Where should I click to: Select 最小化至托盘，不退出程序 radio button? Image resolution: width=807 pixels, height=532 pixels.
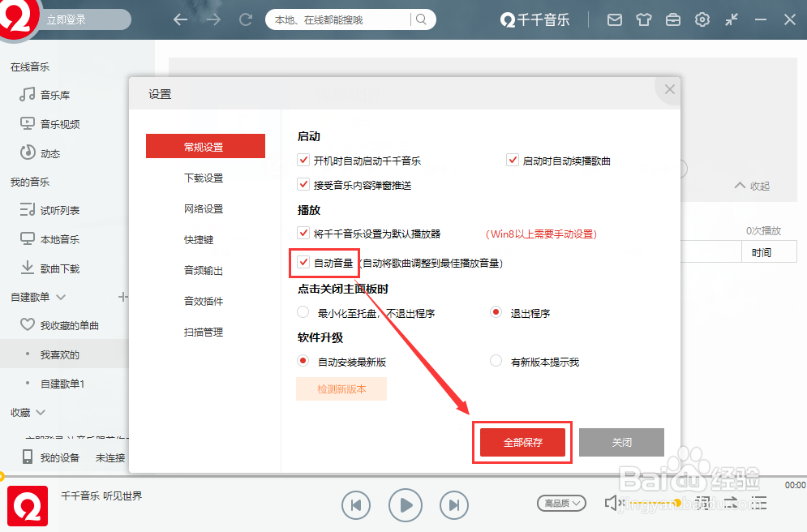point(303,311)
